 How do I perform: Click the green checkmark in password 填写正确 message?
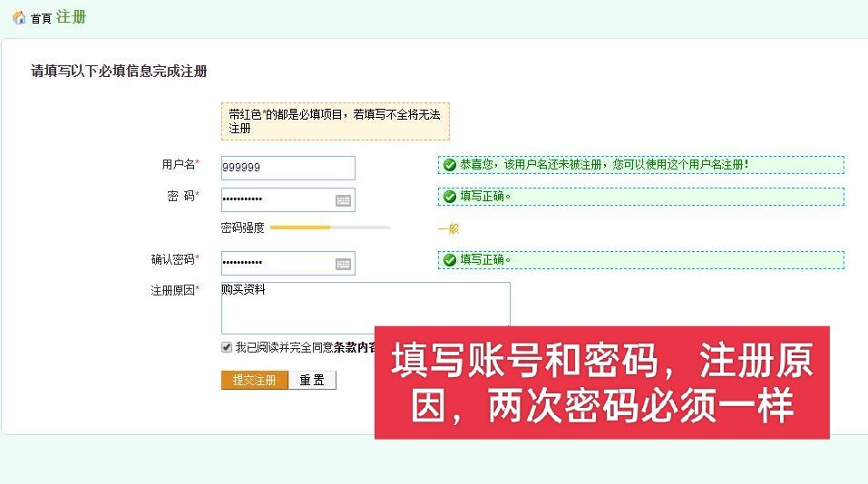point(450,197)
